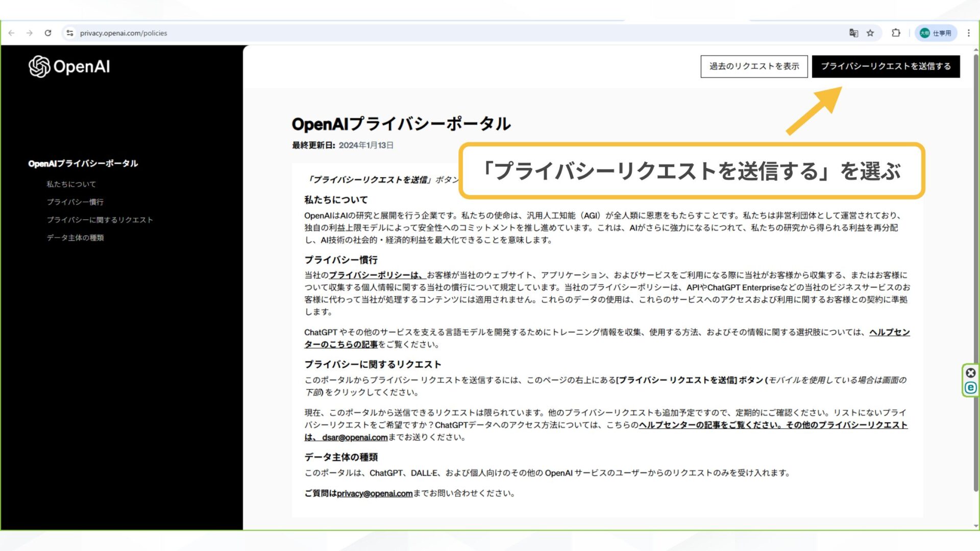Click the privacy@openai.com link
This screenshot has width=980, height=551.
point(374,493)
